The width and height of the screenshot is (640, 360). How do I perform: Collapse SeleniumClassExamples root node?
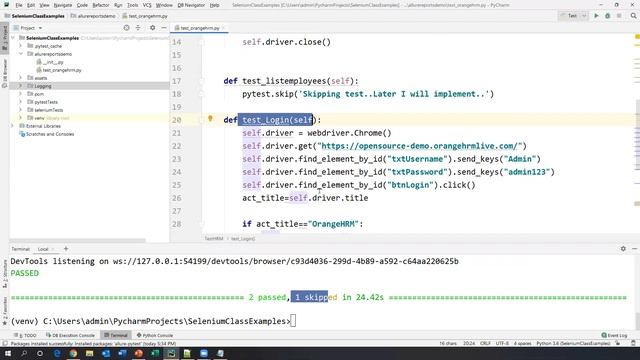[x=13, y=38]
